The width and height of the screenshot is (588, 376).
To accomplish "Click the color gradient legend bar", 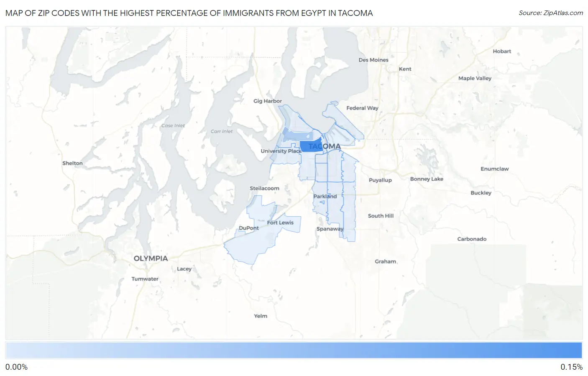I will tap(294, 350).
